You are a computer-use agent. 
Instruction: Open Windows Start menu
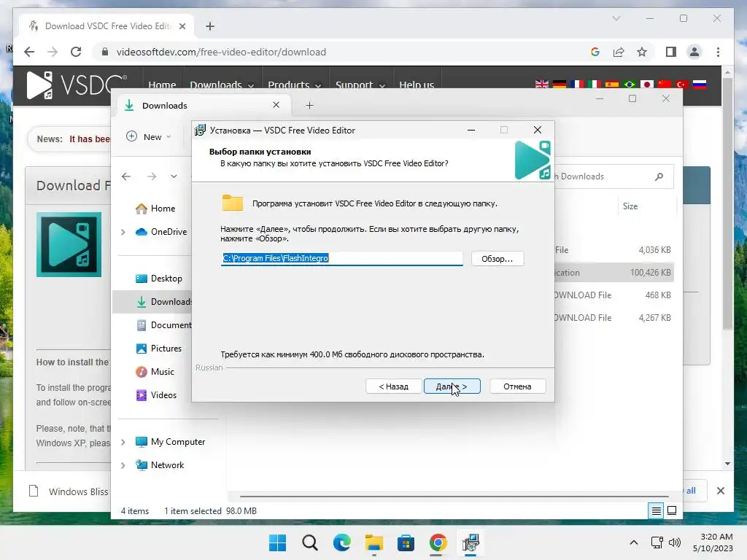(x=278, y=542)
